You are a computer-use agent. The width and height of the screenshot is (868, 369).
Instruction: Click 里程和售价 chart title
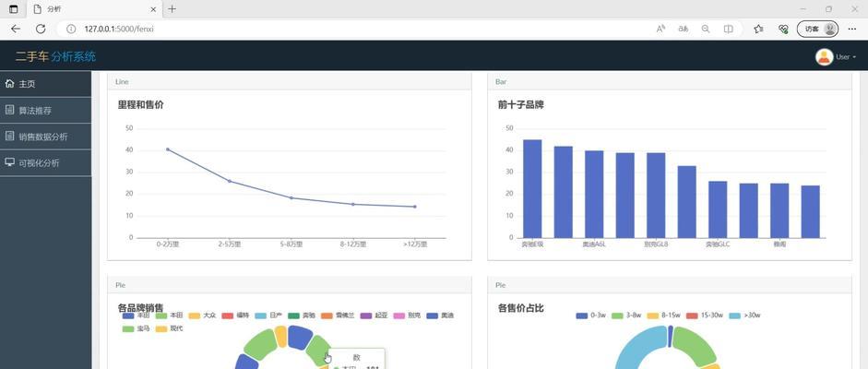coord(140,104)
